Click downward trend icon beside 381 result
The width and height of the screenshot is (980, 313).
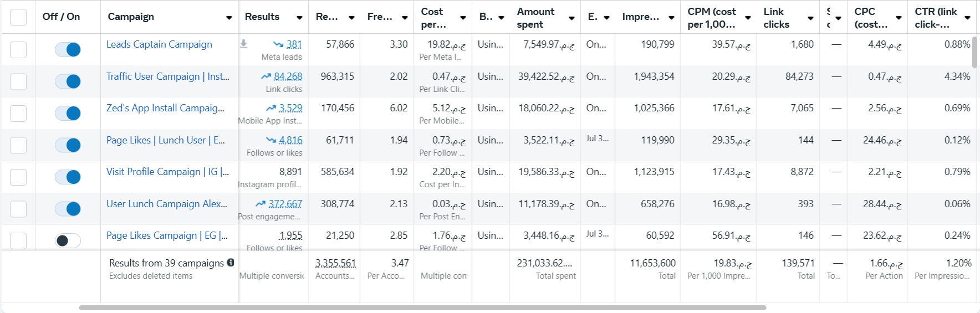(278, 44)
